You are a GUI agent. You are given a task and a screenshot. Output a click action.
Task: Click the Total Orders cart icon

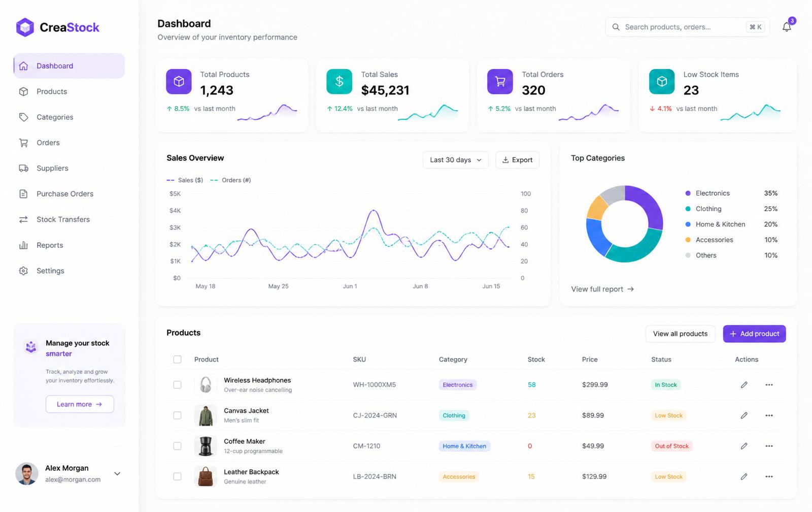(x=500, y=81)
